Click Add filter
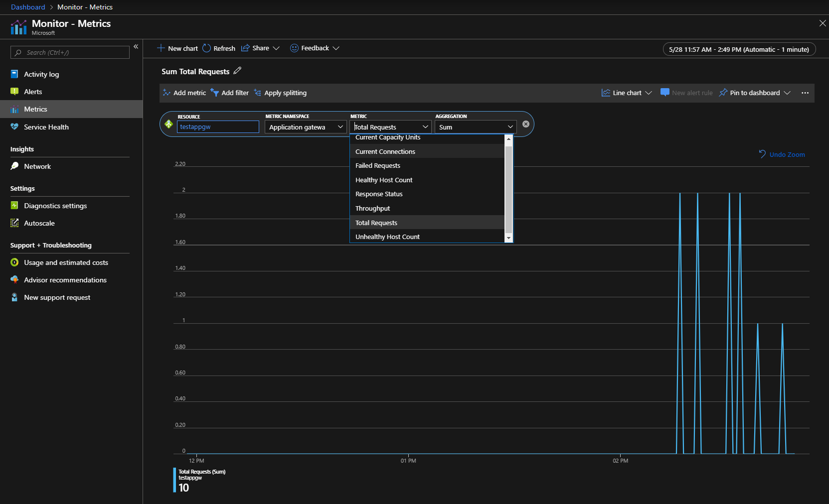Image resolution: width=829 pixels, height=504 pixels. coord(230,93)
